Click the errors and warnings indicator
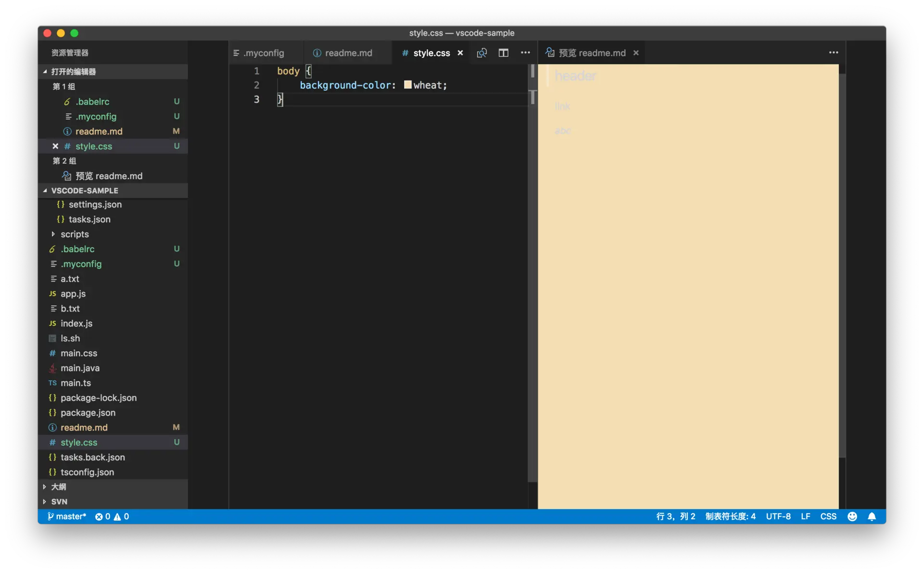The width and height of the screenshot is (924, 574). click(x=112, y=516)
